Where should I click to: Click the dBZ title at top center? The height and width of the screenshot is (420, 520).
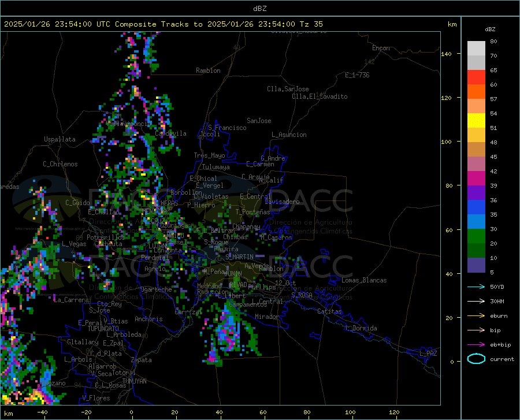[x=259, y=9]
